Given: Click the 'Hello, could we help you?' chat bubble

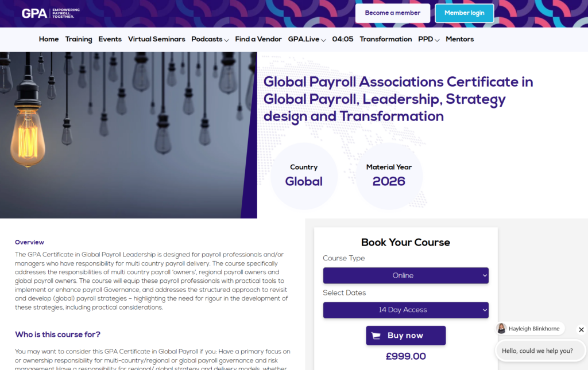Looking at the screenshot, I should (540, 351).
